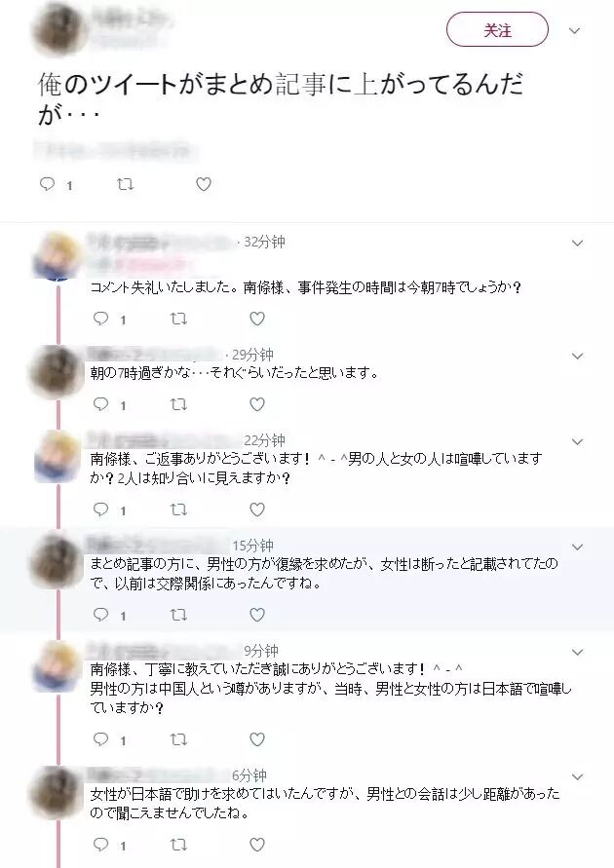Click the 关注 follow button
The image size is (614, 868).
497,30
